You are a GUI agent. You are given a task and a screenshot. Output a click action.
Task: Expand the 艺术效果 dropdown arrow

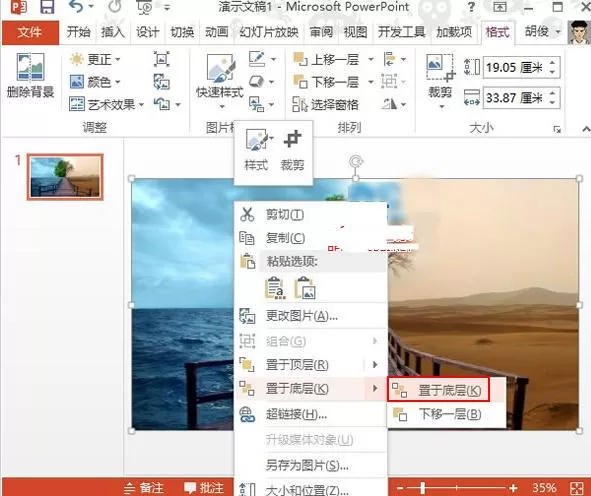pos(141,105)
